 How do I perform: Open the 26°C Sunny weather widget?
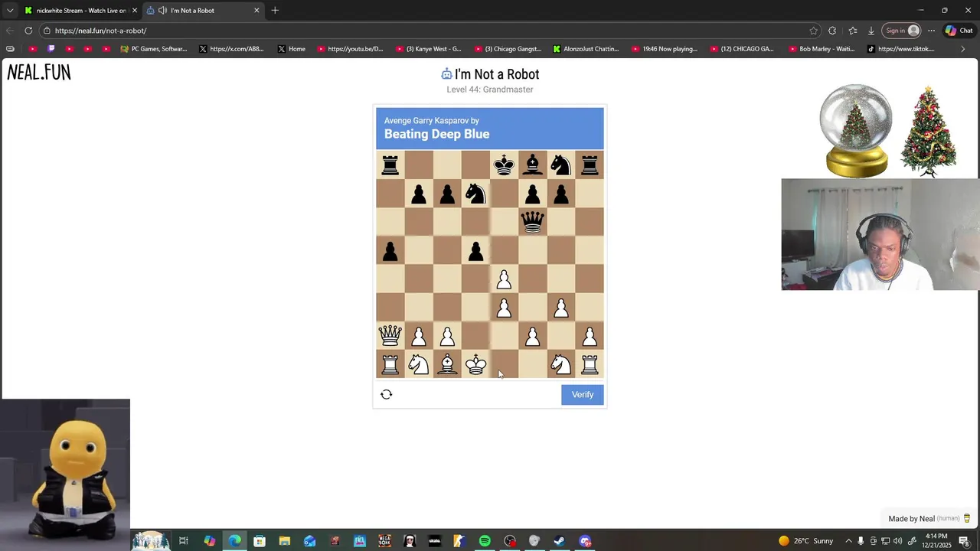(x=805, y=541)
